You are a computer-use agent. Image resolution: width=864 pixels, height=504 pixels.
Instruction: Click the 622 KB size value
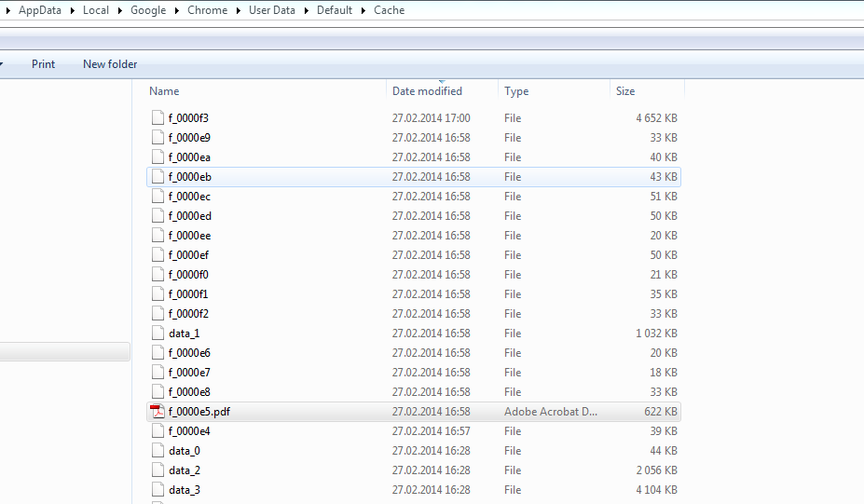tap(661, 412)
